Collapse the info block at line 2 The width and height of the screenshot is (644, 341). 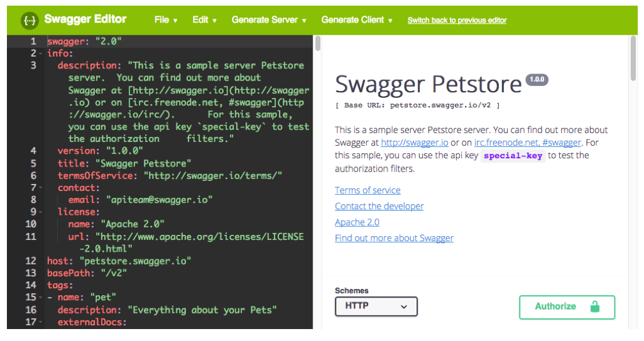coord(41,54)
